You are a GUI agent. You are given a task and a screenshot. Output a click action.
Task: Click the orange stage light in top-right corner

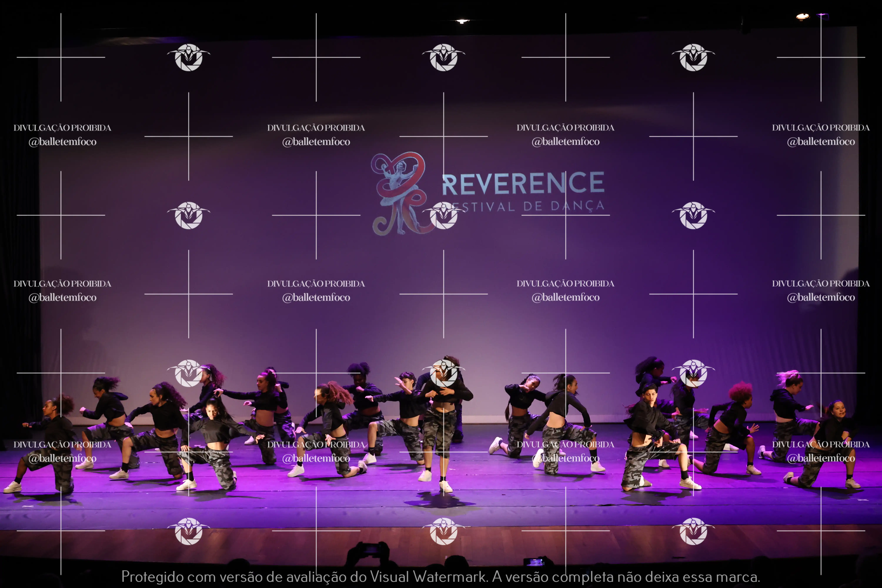[x=802, y=16]
